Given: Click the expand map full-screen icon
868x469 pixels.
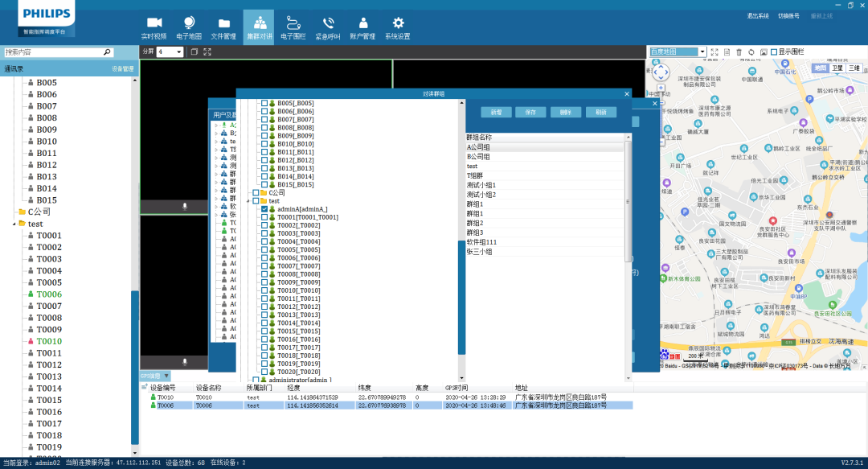Looking at the screenshot, I should (x=714, y=51).
